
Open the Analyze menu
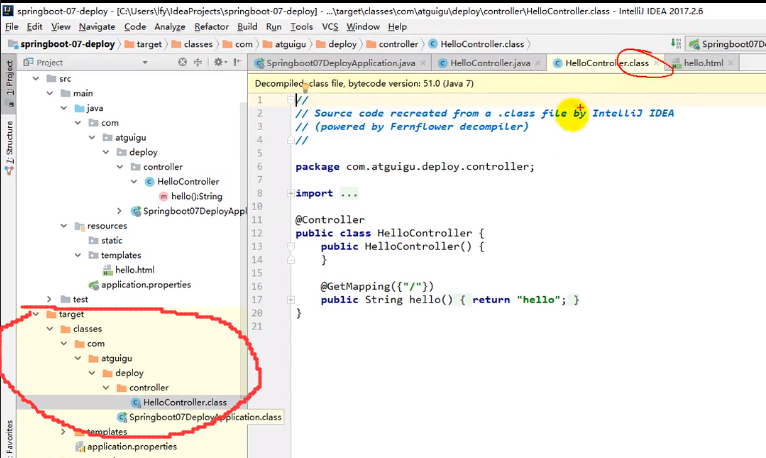point(170,27)
